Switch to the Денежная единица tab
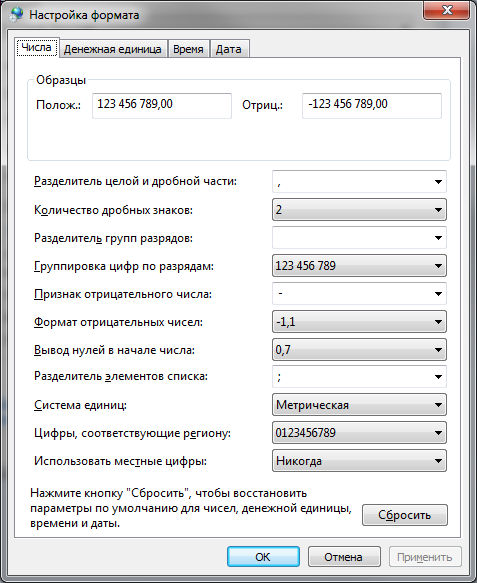 click(113, 49)
